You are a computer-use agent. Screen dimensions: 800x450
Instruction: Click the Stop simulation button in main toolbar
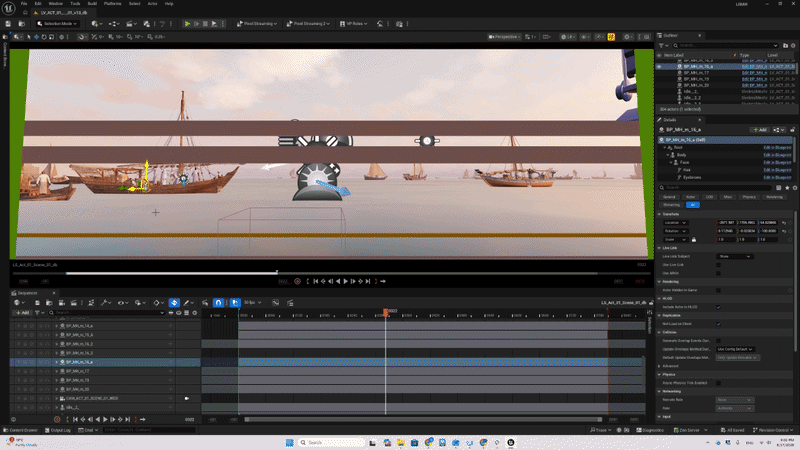[205, 23]
